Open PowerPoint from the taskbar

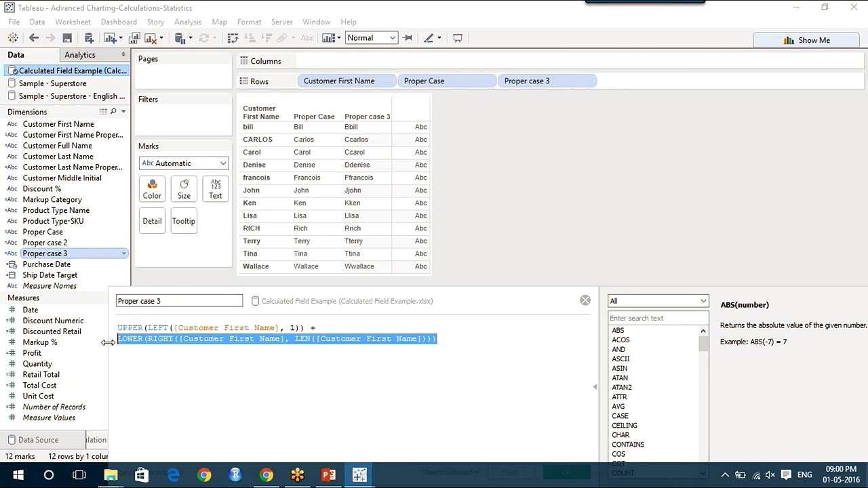point(328,475)
